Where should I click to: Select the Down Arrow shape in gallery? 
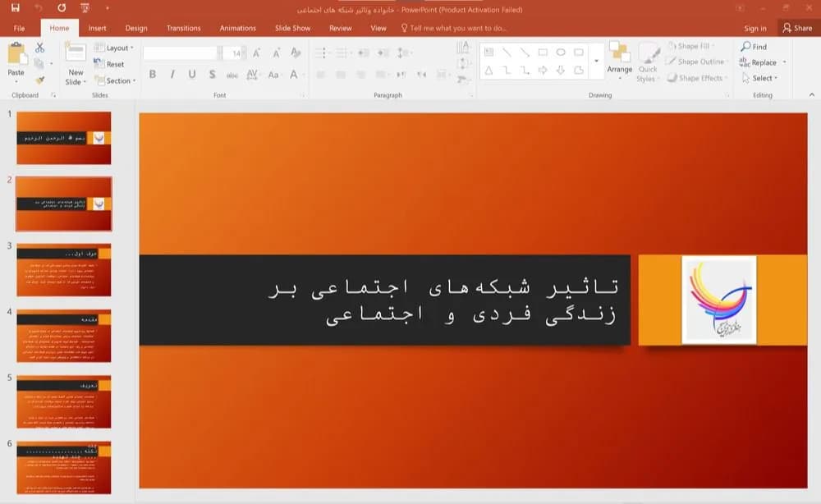(561, 70)
